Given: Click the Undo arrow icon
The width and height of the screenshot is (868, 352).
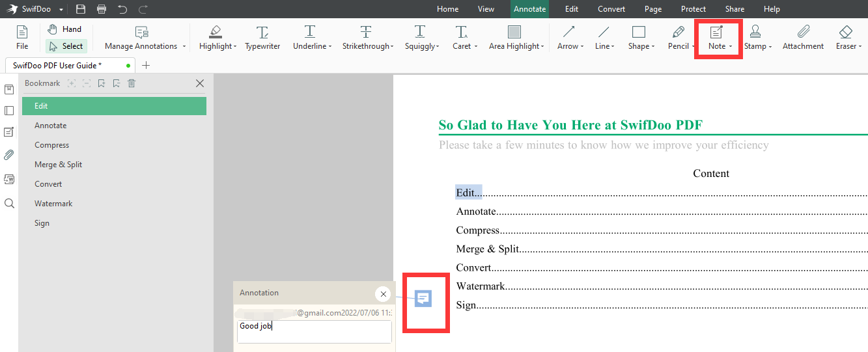Looking at the screenshot, I should pyautogui.click(x=122, y=9).
